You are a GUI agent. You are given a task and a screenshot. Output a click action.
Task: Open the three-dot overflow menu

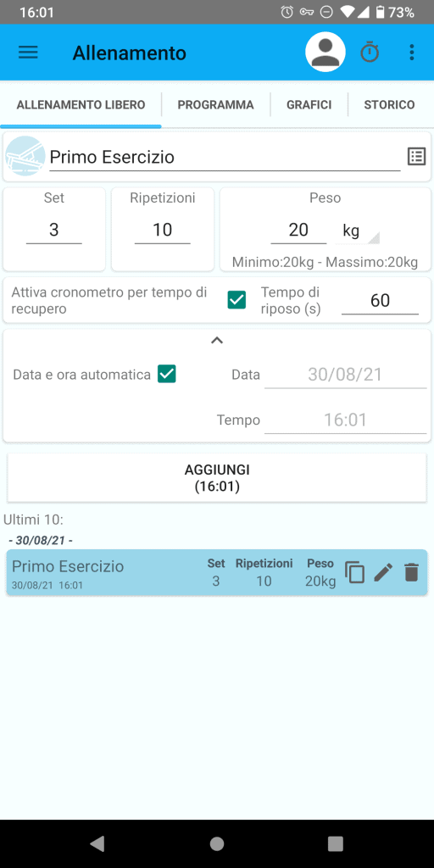[x=411, y=53]
